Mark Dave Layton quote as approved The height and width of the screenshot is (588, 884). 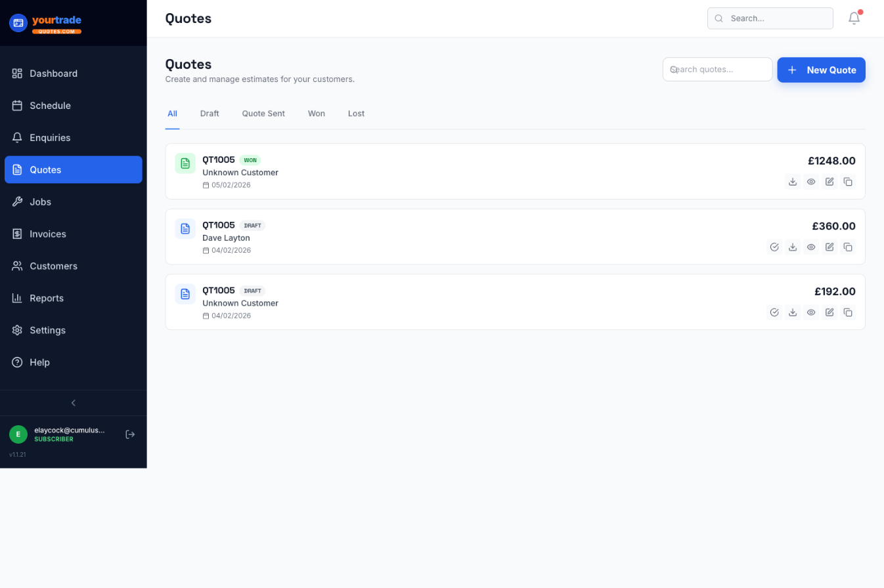tap(774, 247)
